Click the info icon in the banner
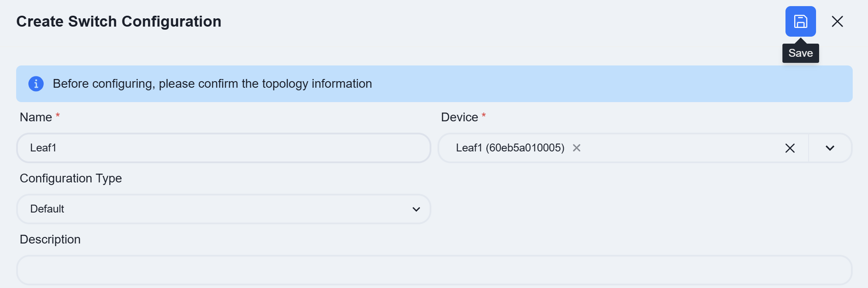Viewport: 868px width, 288px height. tap(36, 83)
